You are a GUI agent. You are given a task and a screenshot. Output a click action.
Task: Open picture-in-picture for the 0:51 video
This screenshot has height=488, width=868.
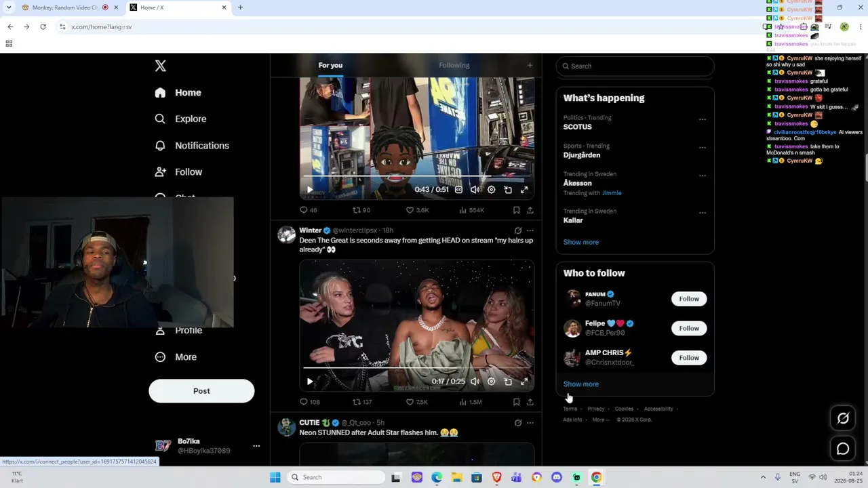click(x=508, y=190)
